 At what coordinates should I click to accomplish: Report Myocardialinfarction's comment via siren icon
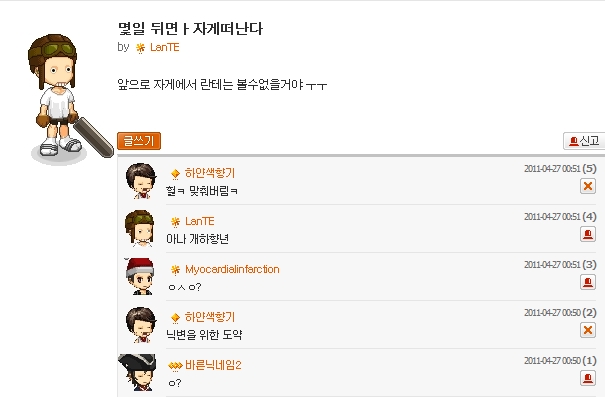coord(588,282)
